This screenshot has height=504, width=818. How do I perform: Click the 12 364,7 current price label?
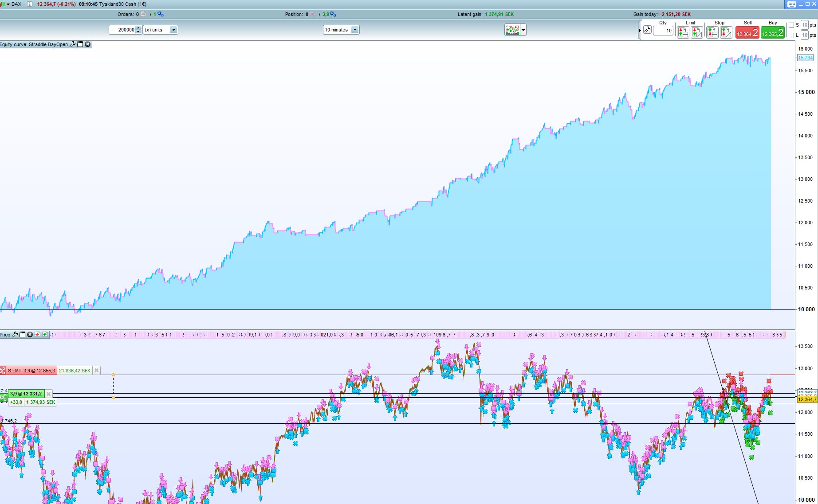807,400
